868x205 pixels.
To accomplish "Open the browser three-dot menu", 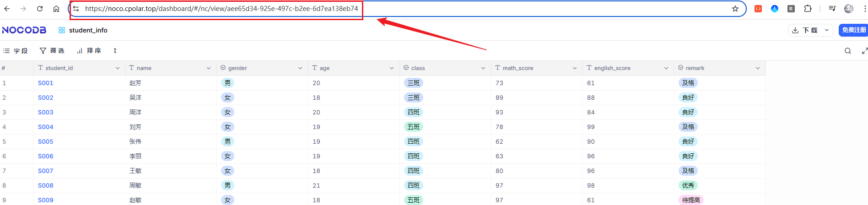I will 865,9.
